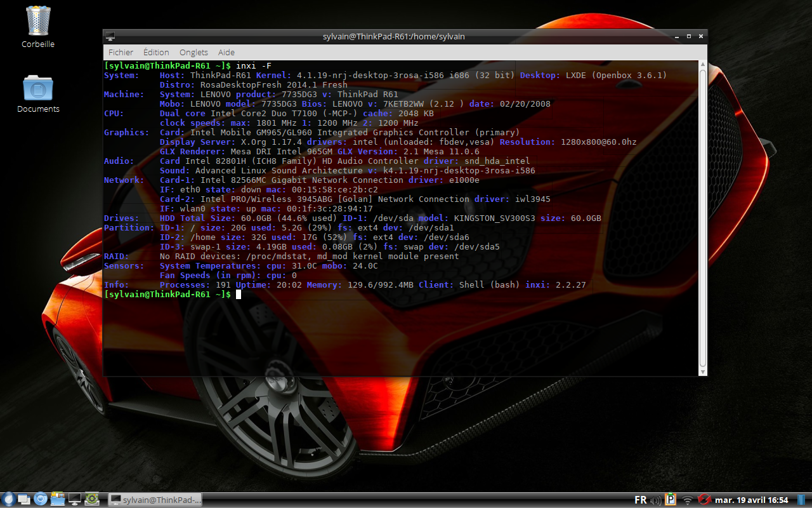The image size is (812, 508).
Task: Open the ROSA start menu launcher
Action: (8, 500)
